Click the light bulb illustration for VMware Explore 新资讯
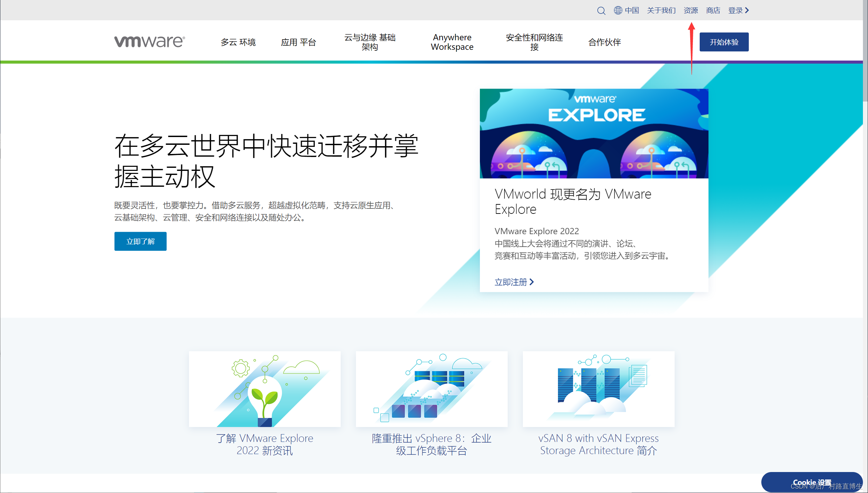868x493 pixels. 264,389
